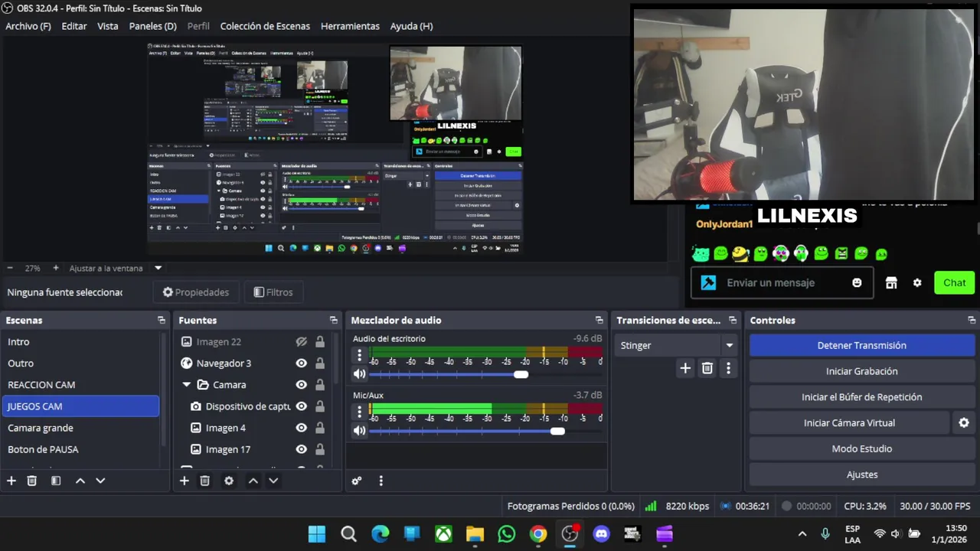Open source properties gear in Fuentes toolbar
This screenshot has width=980, height=551.
(x=229, y=481)
